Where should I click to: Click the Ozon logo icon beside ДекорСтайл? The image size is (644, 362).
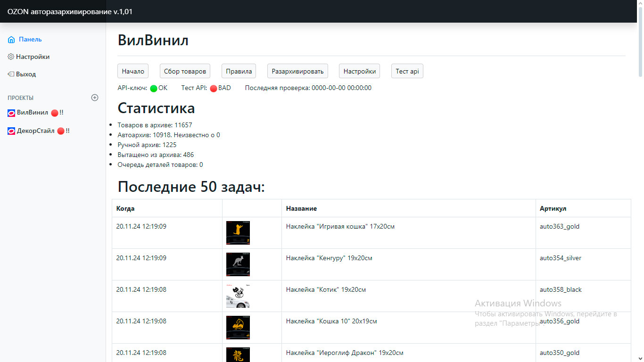click(x=11, y=131)
